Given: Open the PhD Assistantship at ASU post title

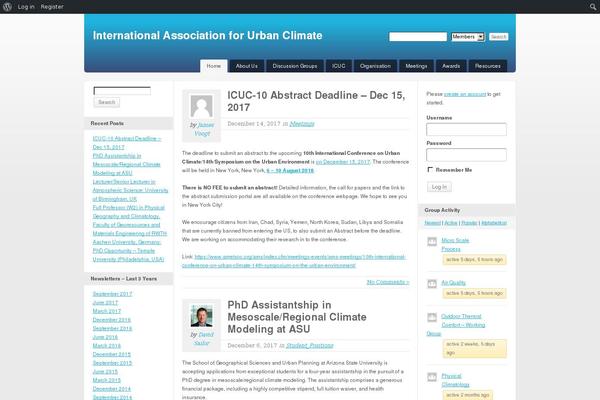Looking at the screenshot, I should point(297,317).
